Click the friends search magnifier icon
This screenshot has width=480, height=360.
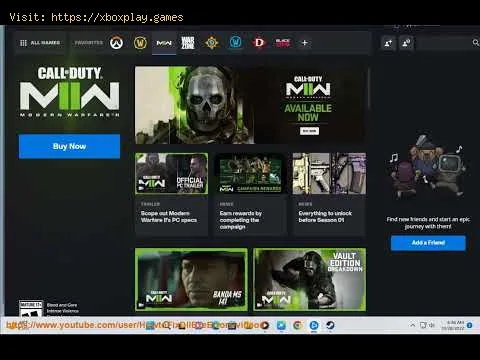coord(476,43)
